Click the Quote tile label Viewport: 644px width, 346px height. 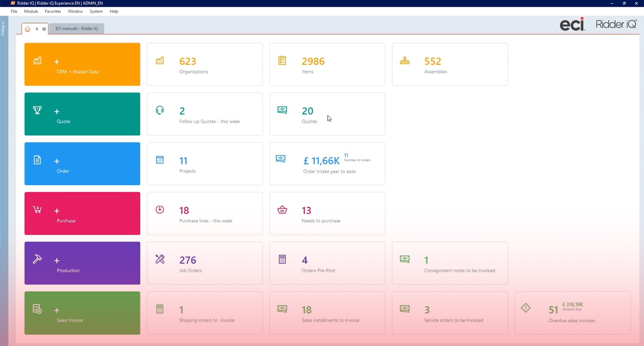(64, 121)
